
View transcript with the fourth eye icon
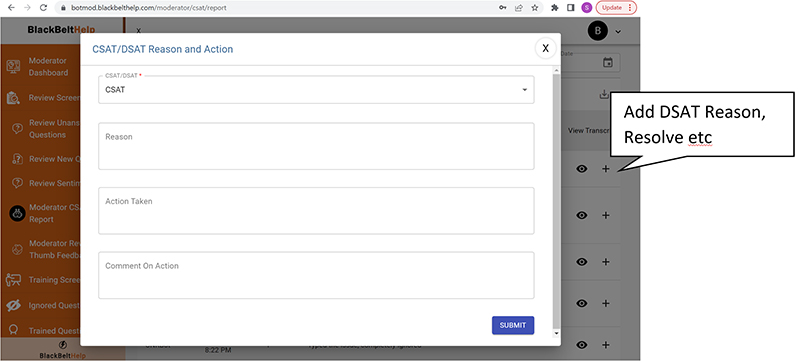pos(582,303)
